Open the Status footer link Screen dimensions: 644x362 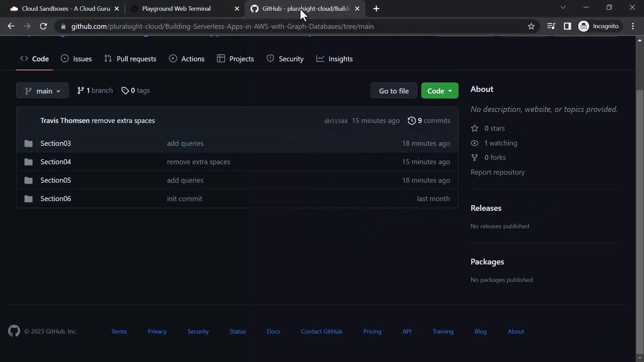tap(237, 331)
